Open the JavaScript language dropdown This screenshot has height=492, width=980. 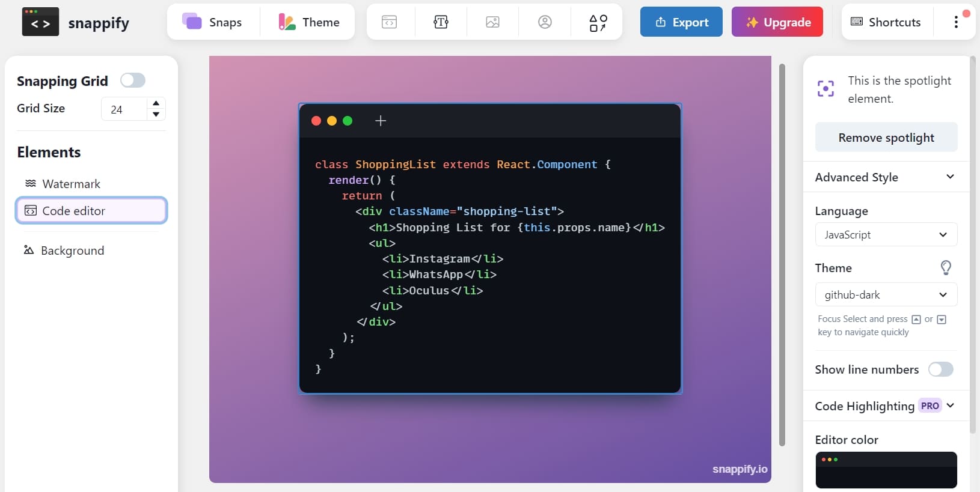coord(886,235)
